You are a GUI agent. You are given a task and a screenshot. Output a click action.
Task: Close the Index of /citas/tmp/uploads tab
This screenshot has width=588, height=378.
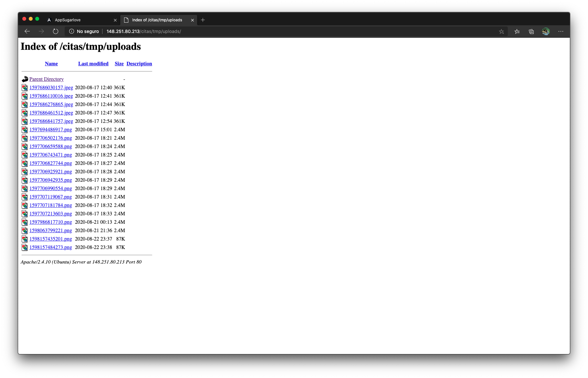(x=192, y=20)
